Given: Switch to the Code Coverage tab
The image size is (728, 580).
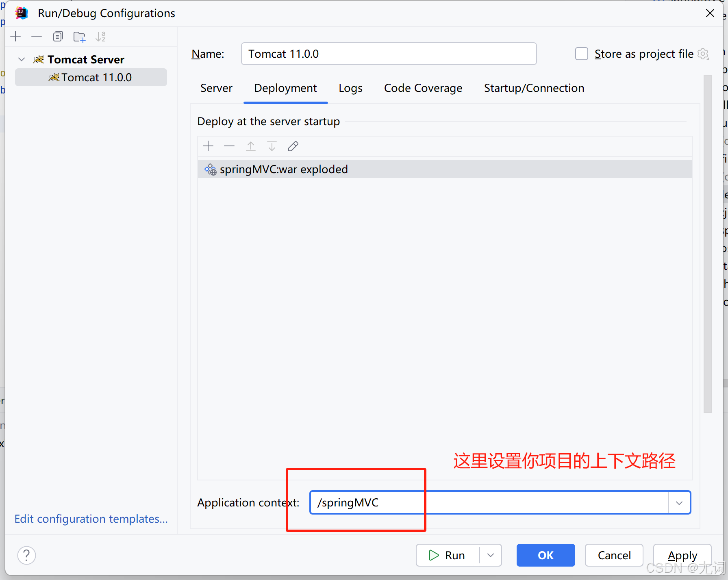Looking at the screenshot, I should [x=423, y=88].
